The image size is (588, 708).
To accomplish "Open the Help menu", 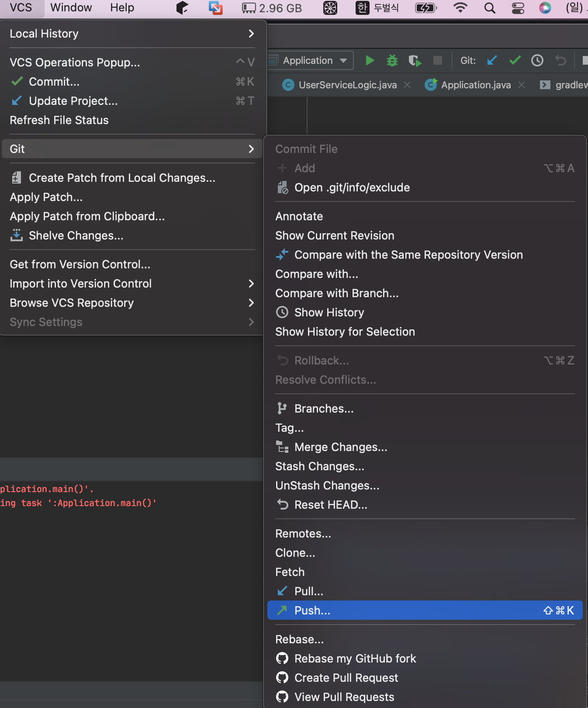I will point(122,8).
